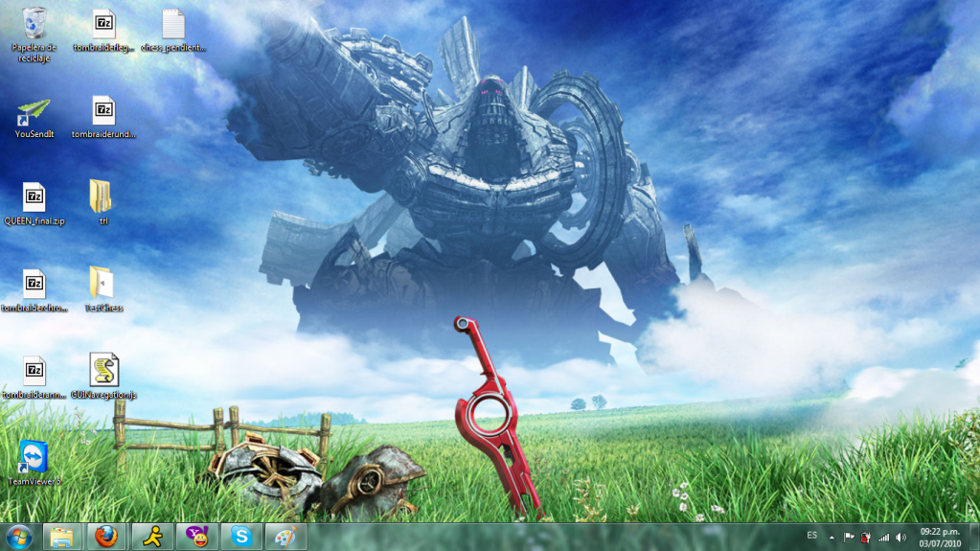The height and width of the screenshot is (551, 980).
Task: Open Windows Explorer from the taskbar
Action: click(62, 536)
